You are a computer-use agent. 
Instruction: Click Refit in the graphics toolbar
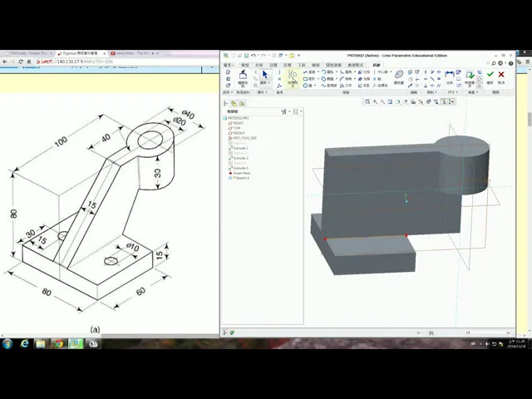(367, 101)
